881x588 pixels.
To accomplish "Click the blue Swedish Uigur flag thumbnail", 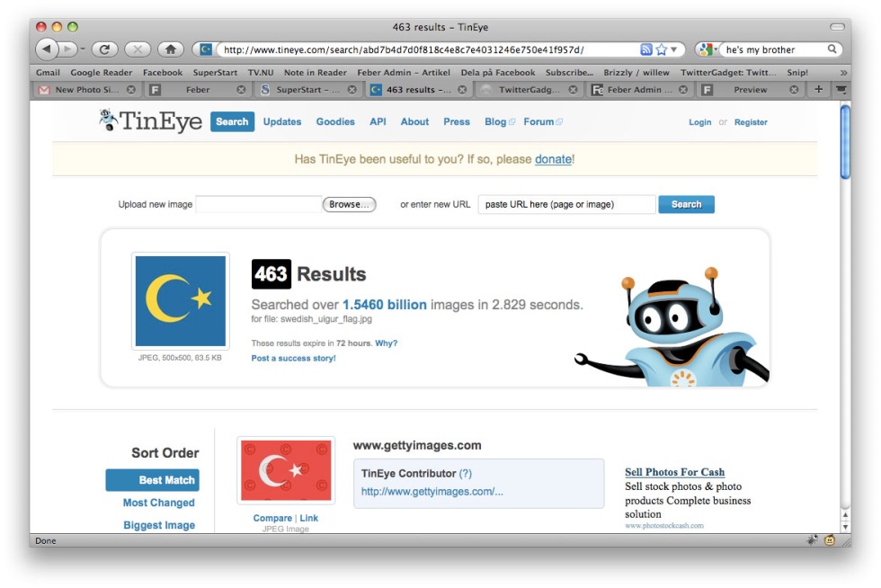I will [181, 301].
